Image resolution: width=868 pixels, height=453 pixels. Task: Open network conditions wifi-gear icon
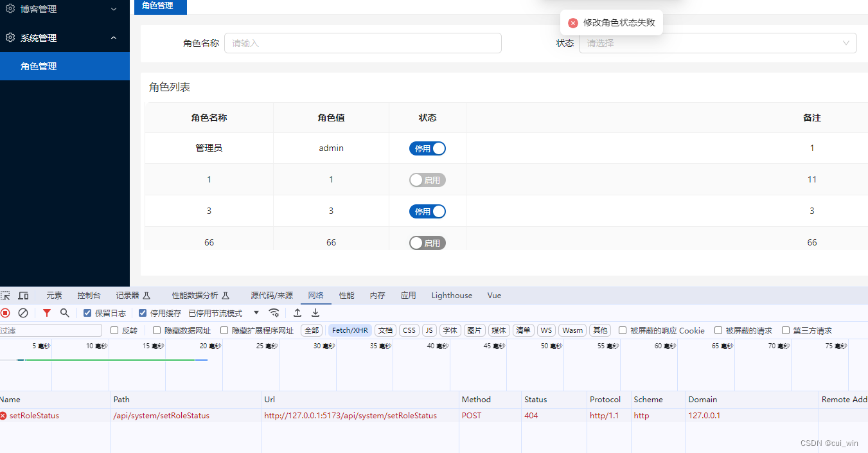(x=274, y=313)
